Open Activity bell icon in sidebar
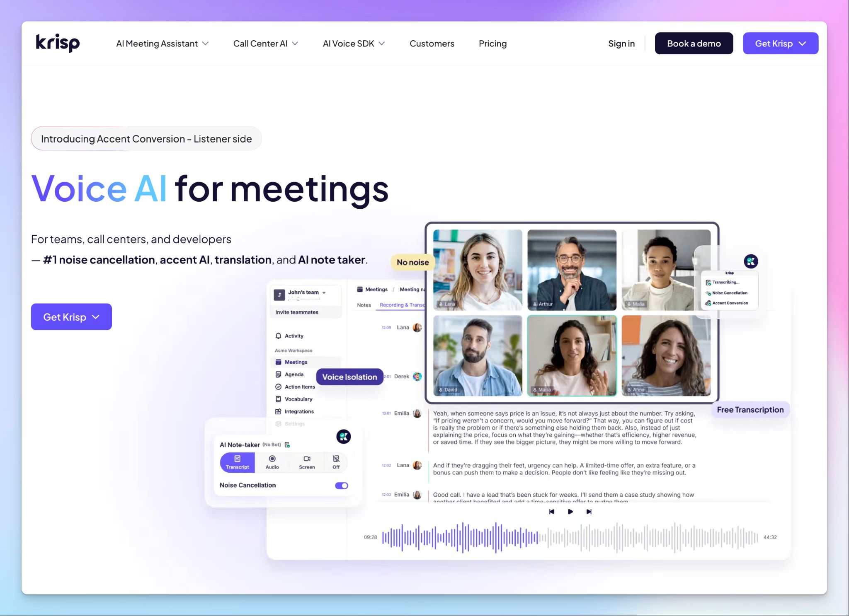This screenshot has height=616, width=849. tap(279, 336)
